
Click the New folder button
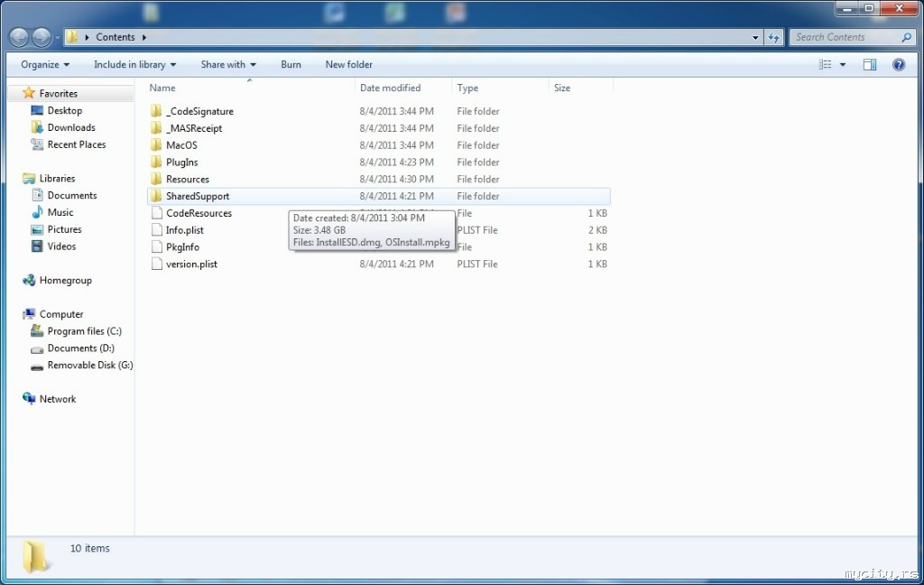pos(349,65)
